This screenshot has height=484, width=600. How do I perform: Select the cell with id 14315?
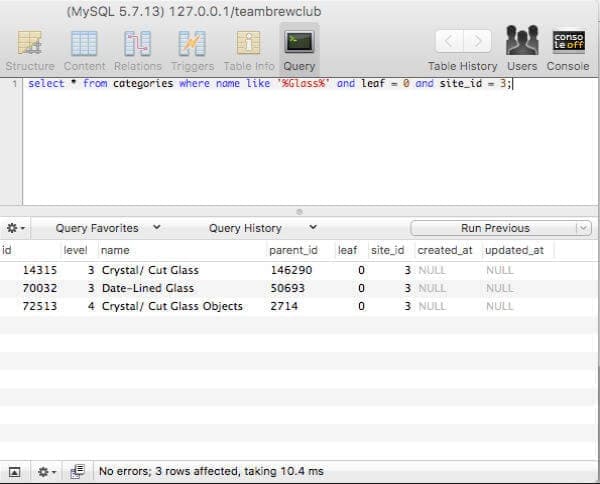pos(40,271)
